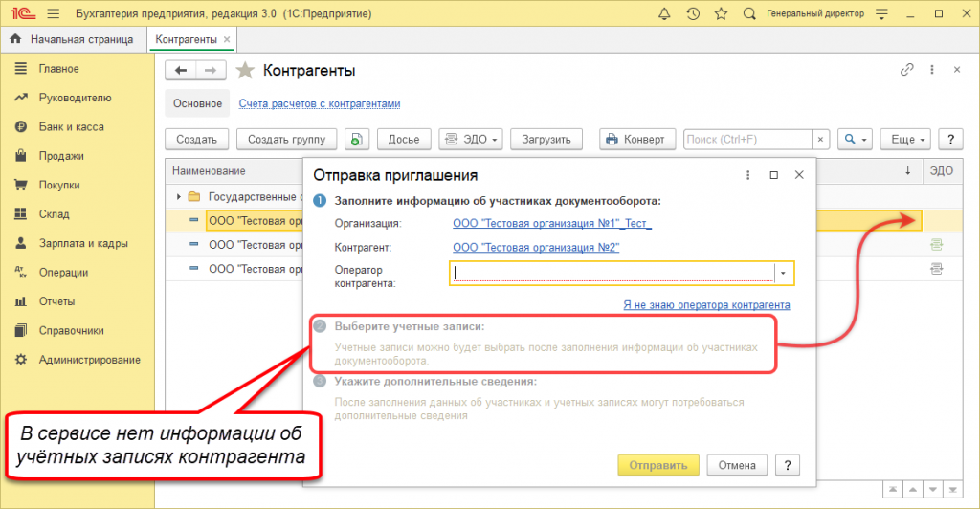The image size is (980, 509).
Task: Click sort arrow column header near ЭДО
Action: 907,170
